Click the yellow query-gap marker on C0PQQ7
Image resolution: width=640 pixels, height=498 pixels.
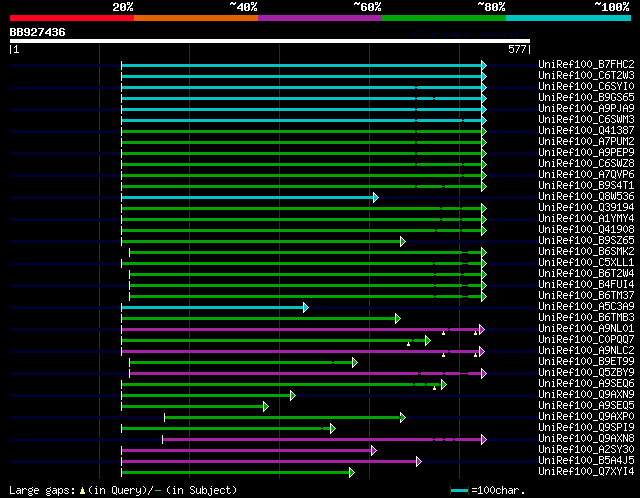point(408,344)
